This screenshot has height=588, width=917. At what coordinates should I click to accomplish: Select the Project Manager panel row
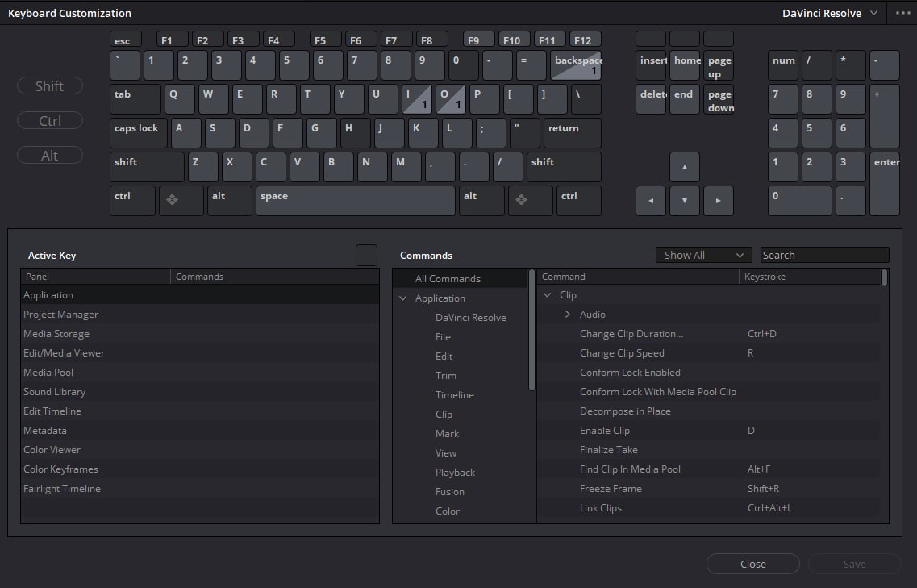200,315
